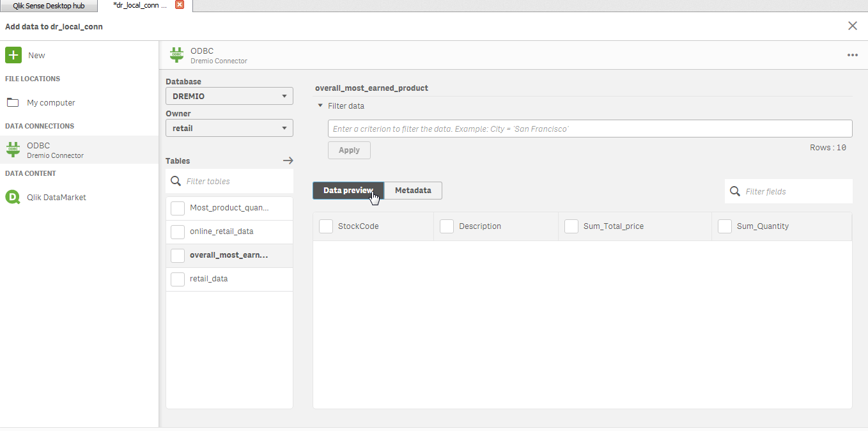Screen dimensions: 868x431
Task: Open Qlik DataMarket icon
Action: [13, 197]
